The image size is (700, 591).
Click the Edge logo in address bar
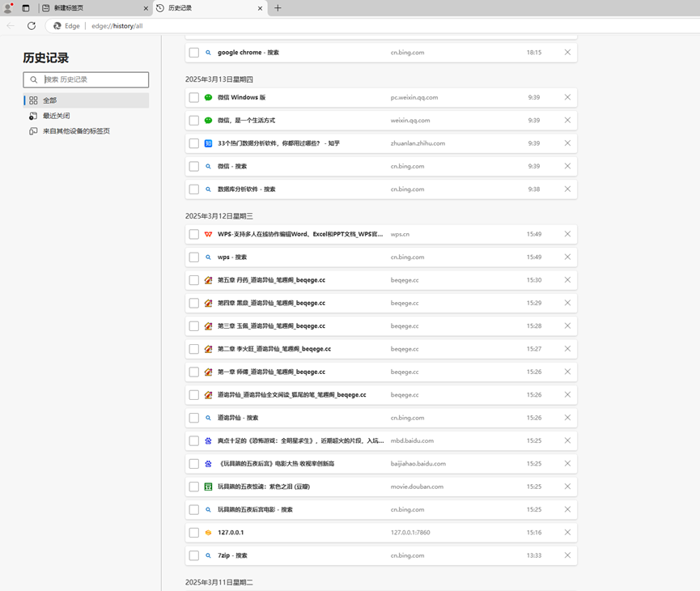click(x=57, y=26)
